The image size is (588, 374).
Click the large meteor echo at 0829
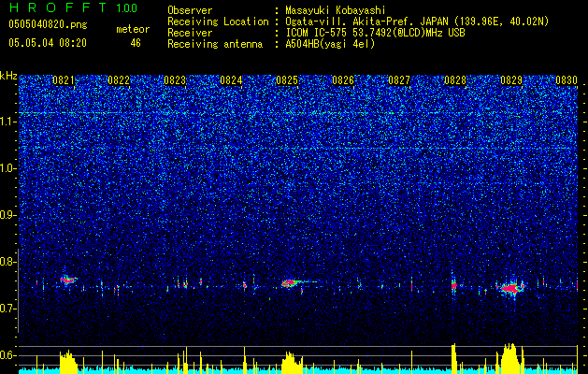coord(510,288)
